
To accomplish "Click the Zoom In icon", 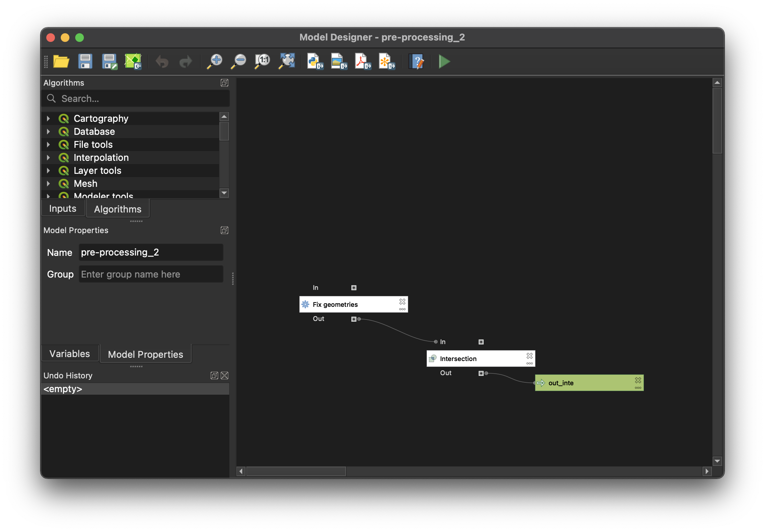I will pyautogui.click(x=216, y=62).
